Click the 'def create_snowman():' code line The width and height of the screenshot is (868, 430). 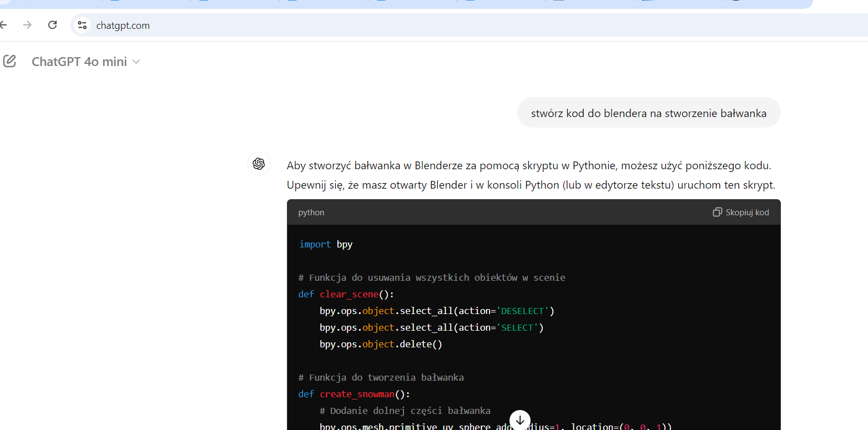click(354, 394)
